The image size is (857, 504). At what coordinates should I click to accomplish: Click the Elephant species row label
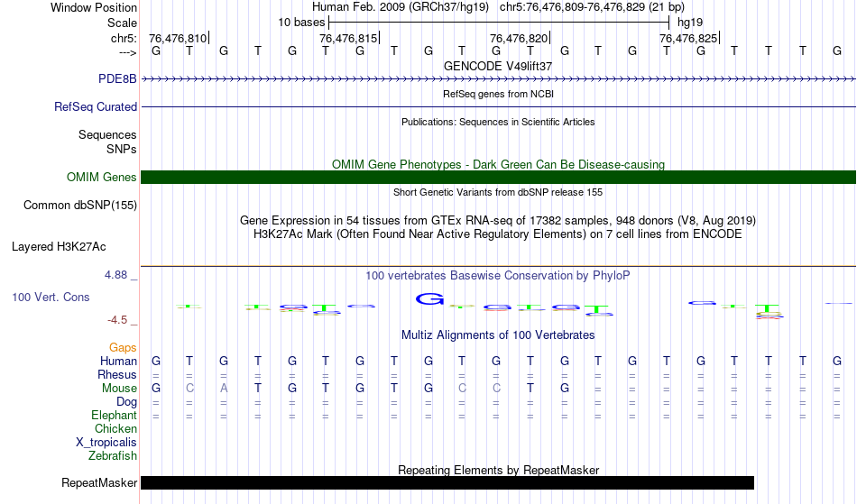pyautogui.click(x=115, y=416)
